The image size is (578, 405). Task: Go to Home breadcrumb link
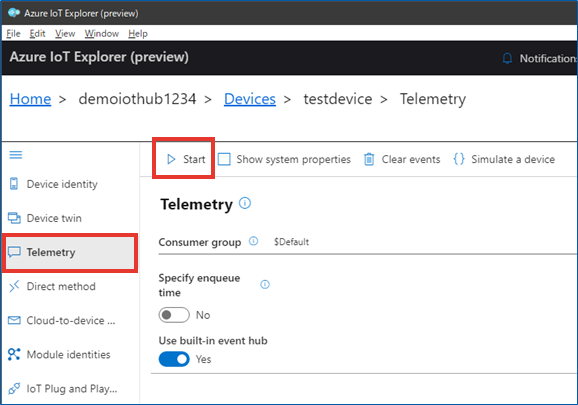(30, 99)
